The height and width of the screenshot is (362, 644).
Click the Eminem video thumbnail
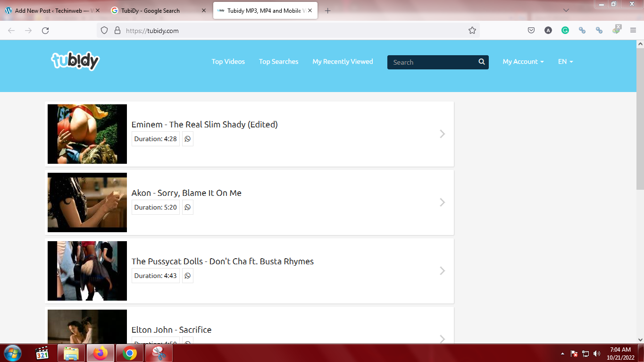tap(87, 134)
